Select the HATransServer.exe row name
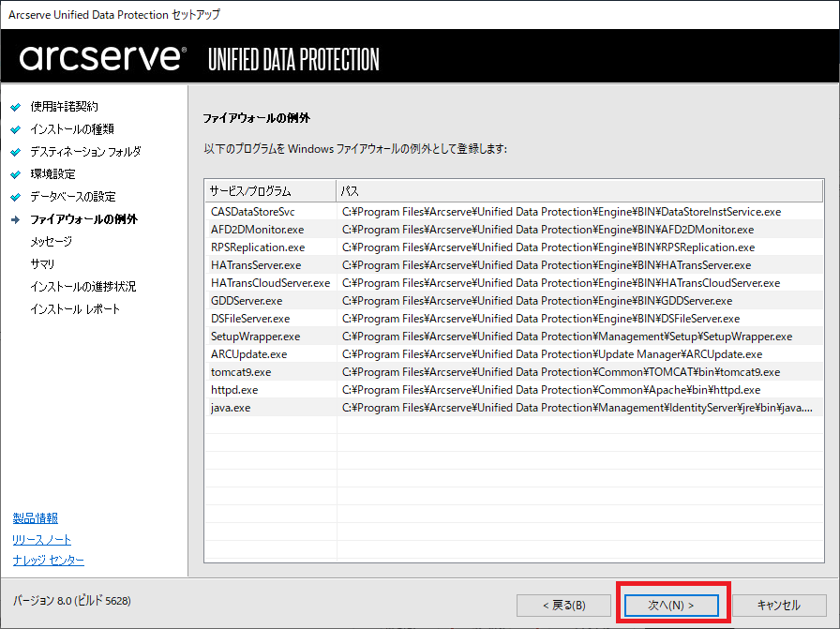Image resolution: width=840 pixels, height=629 pixels. coord(256,265)
